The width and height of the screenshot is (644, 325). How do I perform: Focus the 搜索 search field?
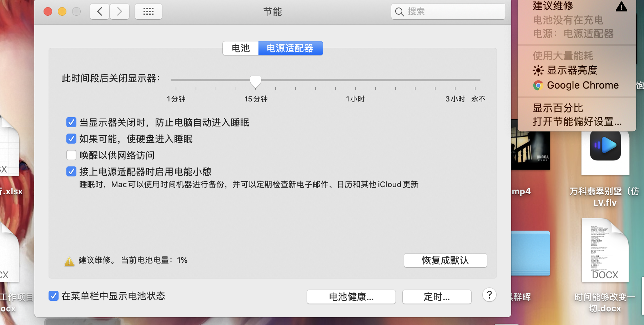(x=448, y=11)
